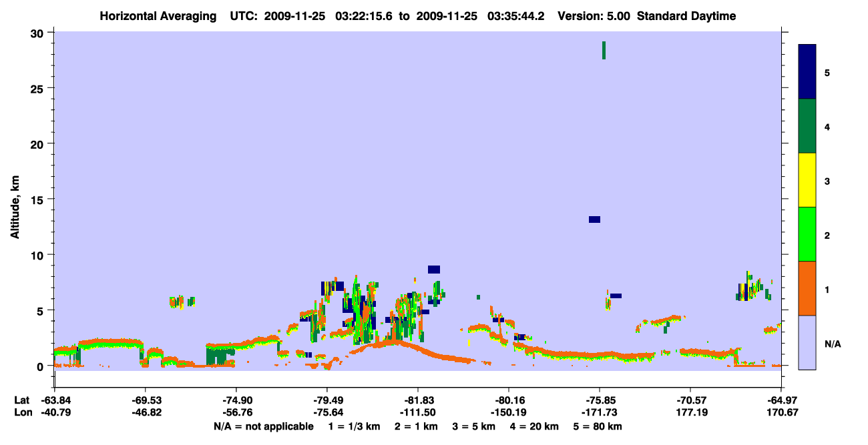Viewport: 868px width, 445px height.
Task: Click latitude value -70.57
Action: coord(690,400)
